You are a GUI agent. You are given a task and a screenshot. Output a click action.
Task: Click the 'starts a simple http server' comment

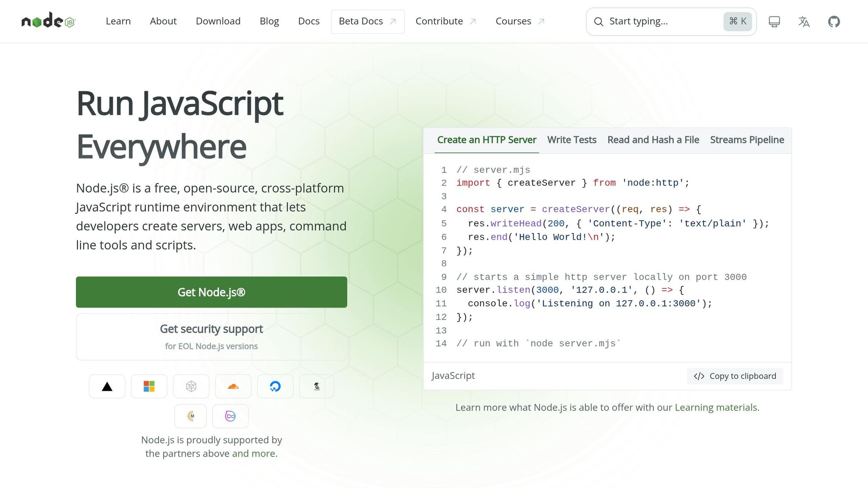[x=601, y=277]
